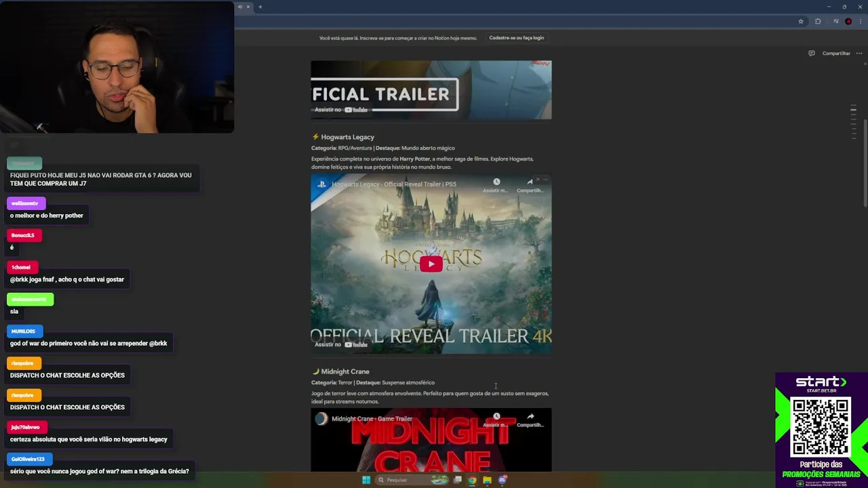Open Discord from the taskbar

(502, 480)
